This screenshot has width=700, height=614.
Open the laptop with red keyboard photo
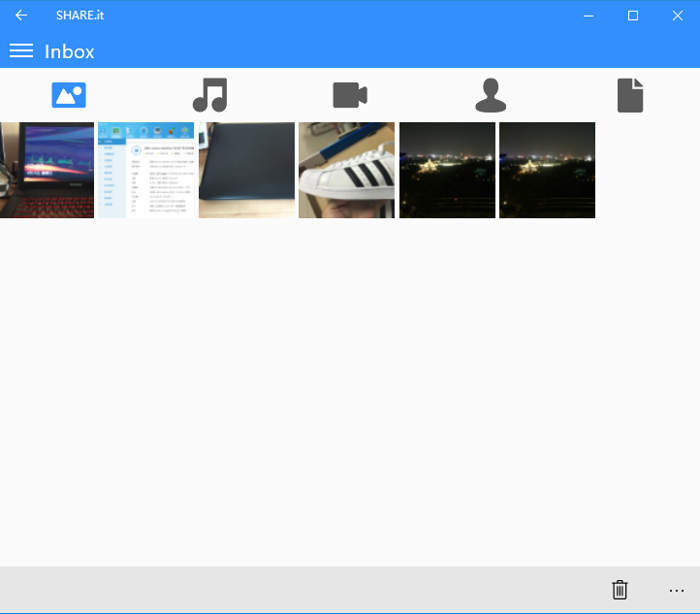[47, 170]
